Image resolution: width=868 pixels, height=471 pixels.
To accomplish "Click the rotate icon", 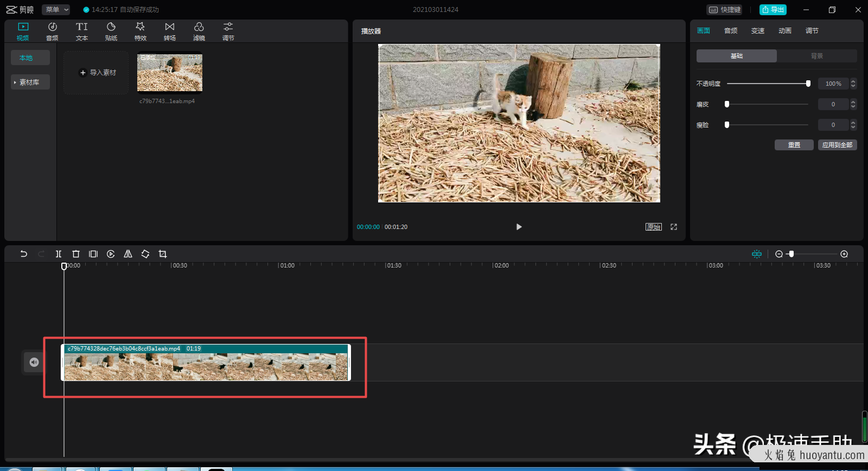I will click(145, 254).
